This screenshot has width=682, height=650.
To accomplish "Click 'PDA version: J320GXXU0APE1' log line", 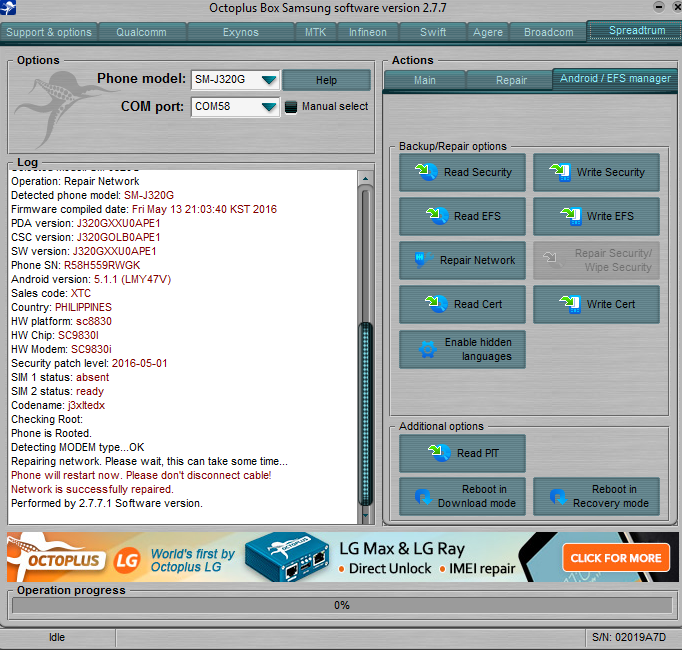I will tap(86, 223).
